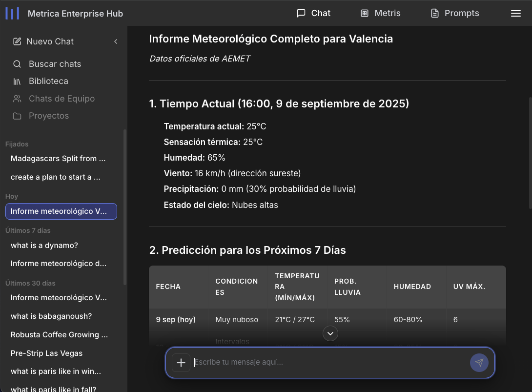Collapse the sidebar with the chevron
Image resolution: width=532 pixels, height=392 pixels.
point(116,42)
